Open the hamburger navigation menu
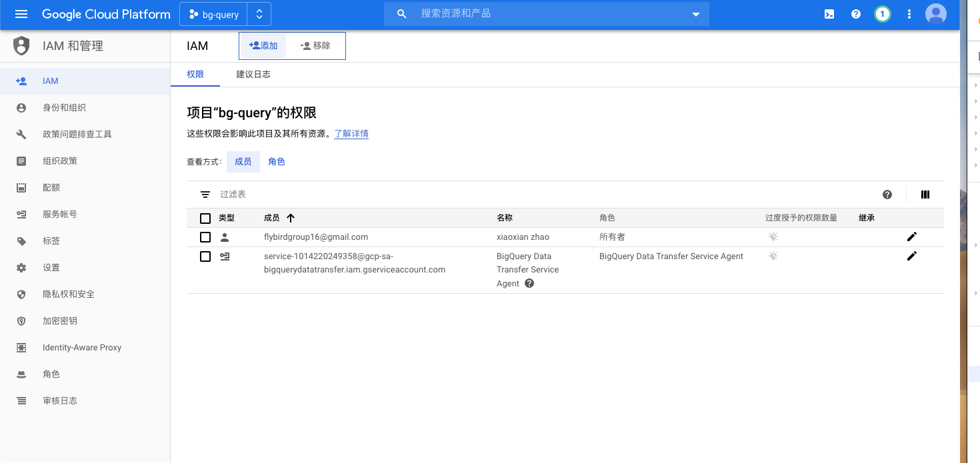Screen dimensions: 980x463 click(x=21, y=14)
